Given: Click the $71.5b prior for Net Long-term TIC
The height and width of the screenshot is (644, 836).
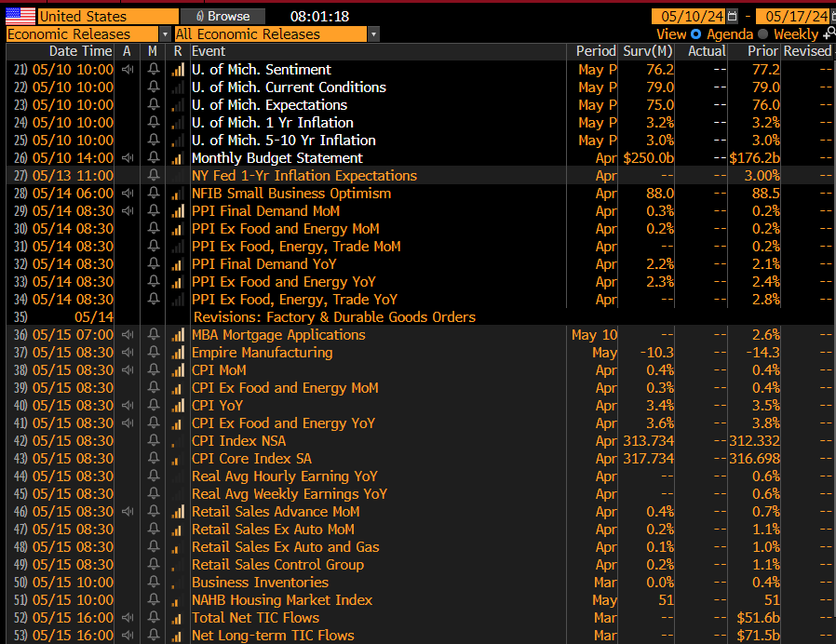Looking at the screenshot, I should (x=758, y=635).
